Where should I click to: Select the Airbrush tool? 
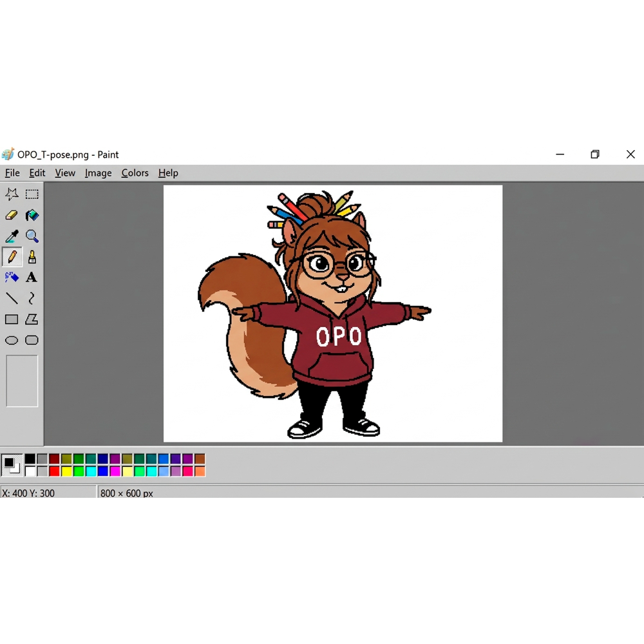click(12, 278)
